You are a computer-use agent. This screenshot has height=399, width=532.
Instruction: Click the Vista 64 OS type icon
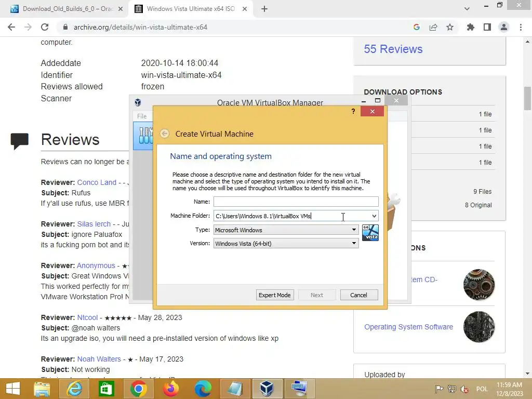click(x=370, y=233)
